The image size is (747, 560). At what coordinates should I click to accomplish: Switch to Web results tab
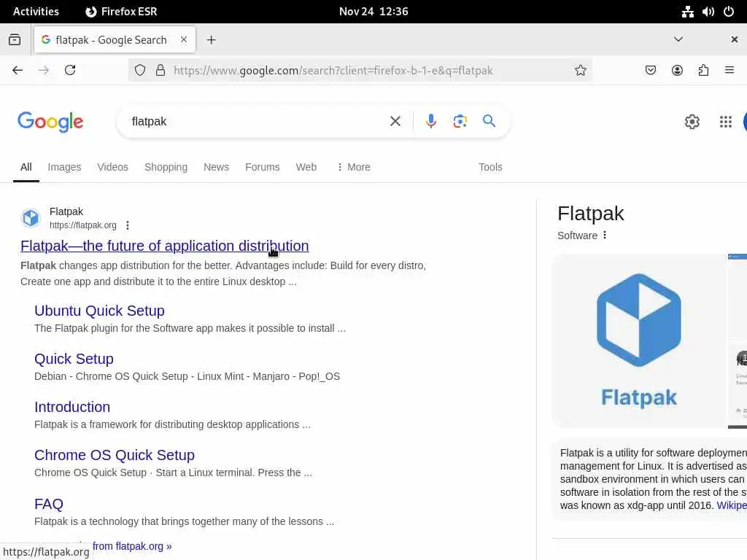click(x=306, y=167)
